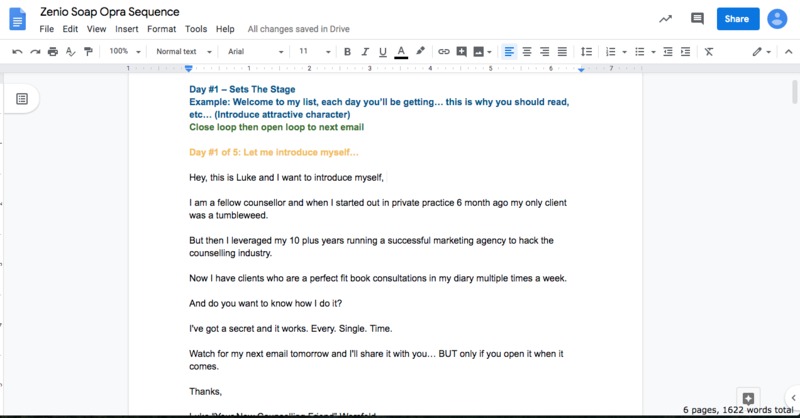Click the blue Share button

[738, 19]
